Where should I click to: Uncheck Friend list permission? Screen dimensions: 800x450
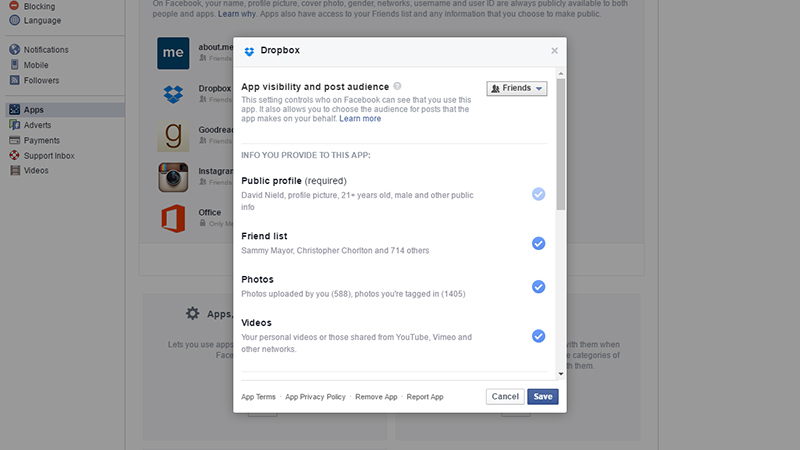click(x=538, y=243)
